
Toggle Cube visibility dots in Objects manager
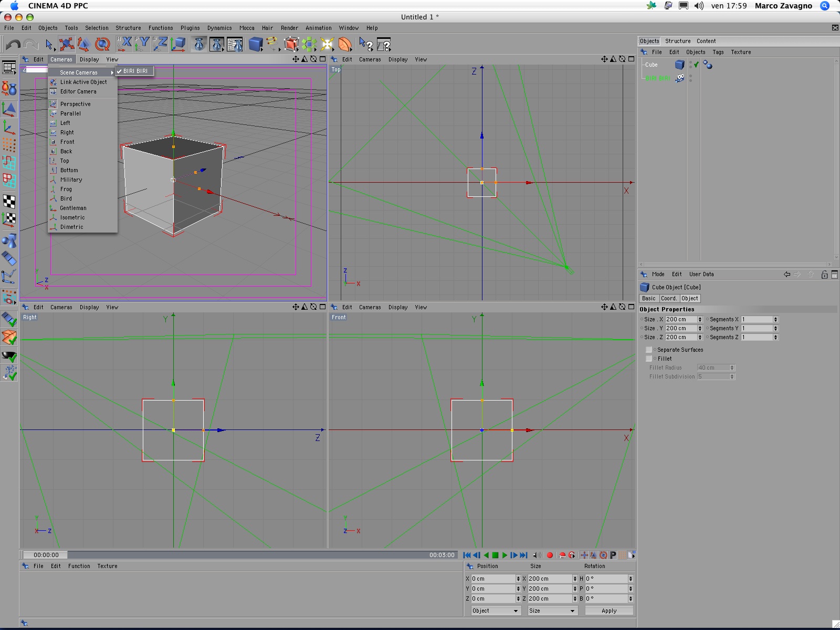click(x=690, y=65)
